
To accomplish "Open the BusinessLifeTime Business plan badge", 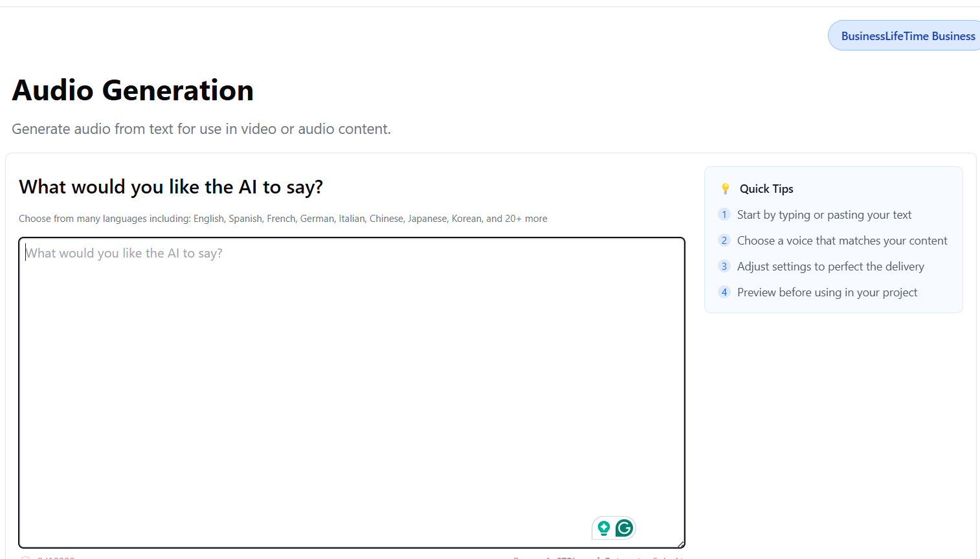I will [x=904, y=36].
